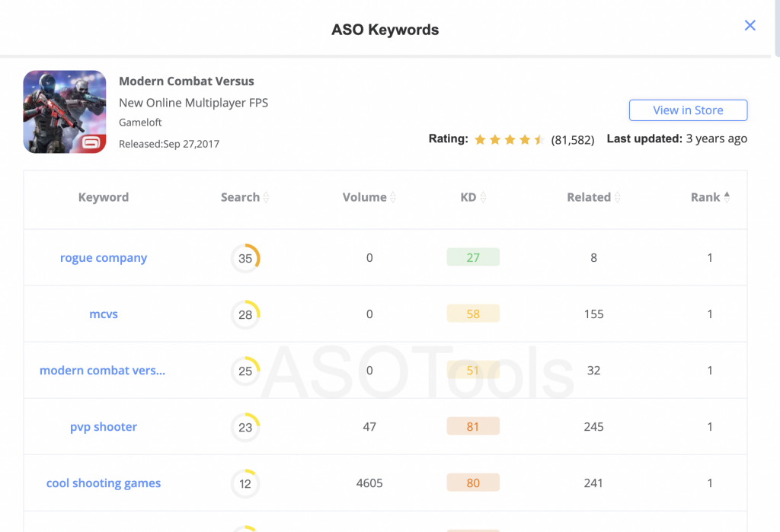Image resolution: width=780 pixels, height=532 pixels.
Task: Click orange KD badge 80
Action: point(473,483)
